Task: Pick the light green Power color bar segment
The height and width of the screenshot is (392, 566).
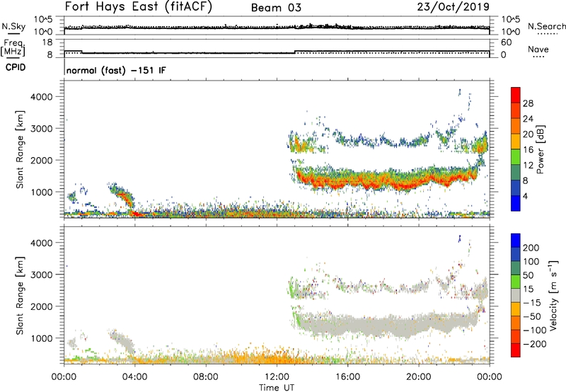Action: pyautogui.click(x=516, y=157)
